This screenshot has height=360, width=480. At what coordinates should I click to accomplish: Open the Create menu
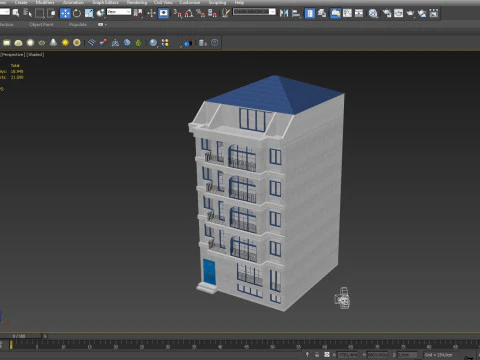tap(21, 2)
